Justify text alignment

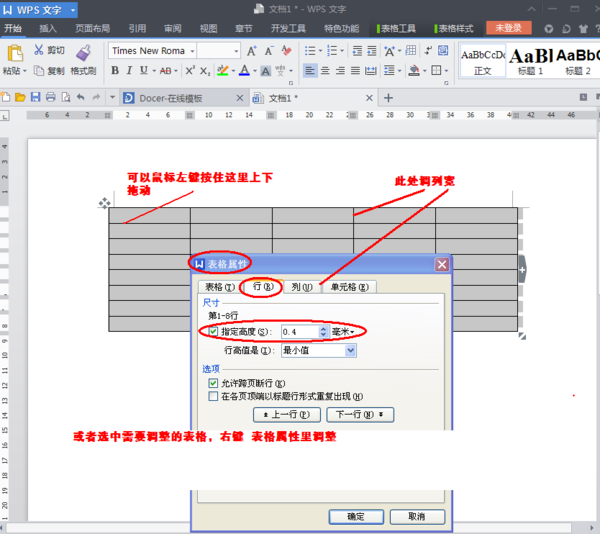(x=355, y=71)
